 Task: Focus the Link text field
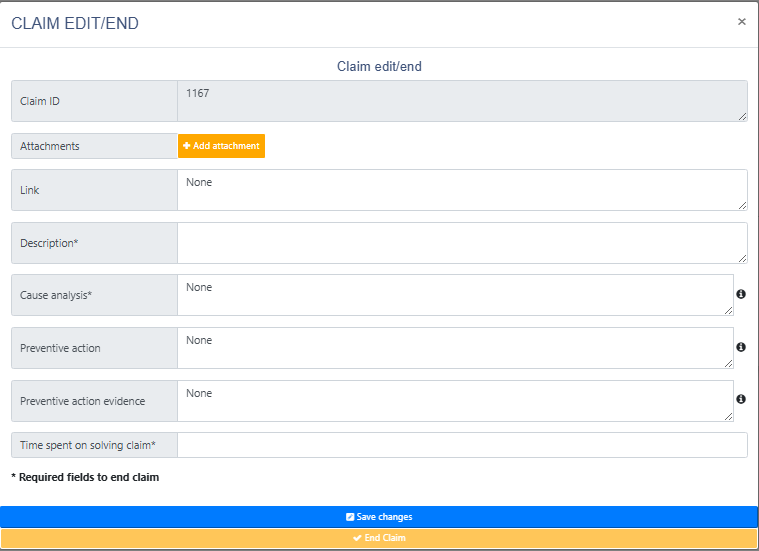[x=461, y=190]
